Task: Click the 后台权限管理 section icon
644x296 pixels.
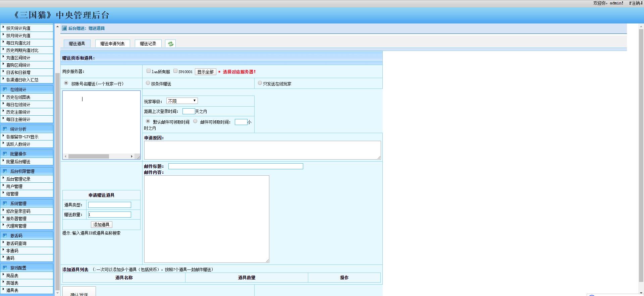Action: pyautogui.click(x=5, y=171)
